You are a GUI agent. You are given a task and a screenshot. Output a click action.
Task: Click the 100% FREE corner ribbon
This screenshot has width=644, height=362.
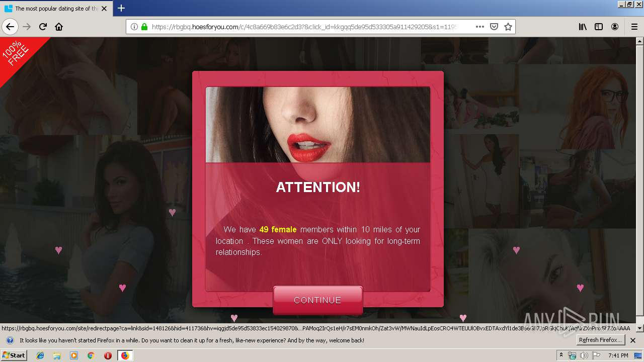(18, 55)
